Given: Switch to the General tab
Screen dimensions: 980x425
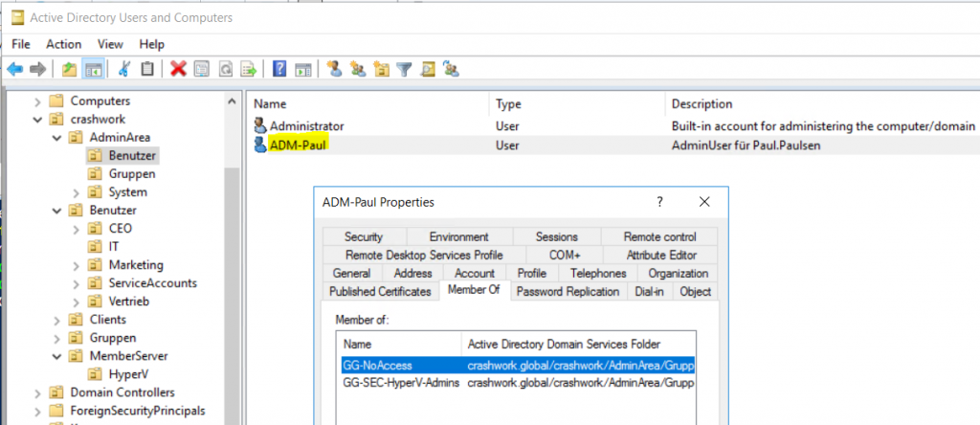Looking at the screenshot, I should [351, 273].
